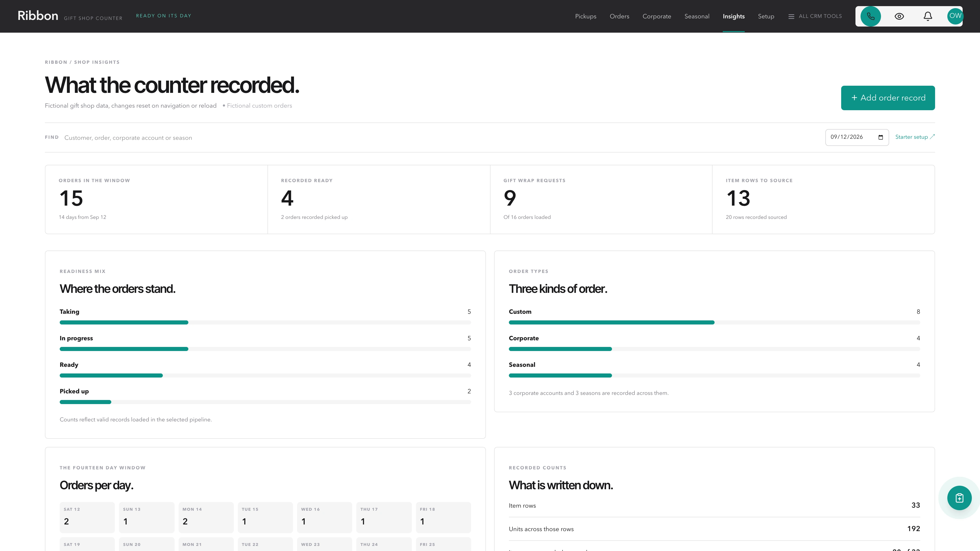Click 'Fictional custom orders' text
The width and height of the screenshot is (980, 551).
(260, 106)
